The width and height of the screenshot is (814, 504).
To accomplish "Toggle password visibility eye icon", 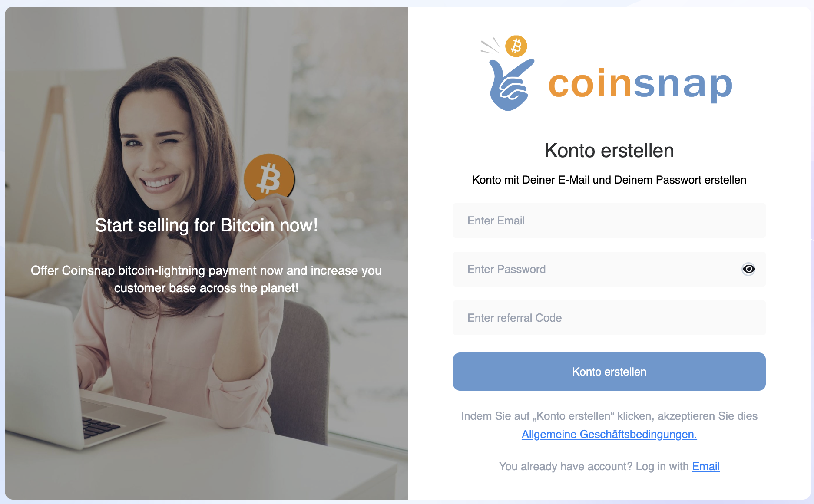I will (x=748, y=269).
